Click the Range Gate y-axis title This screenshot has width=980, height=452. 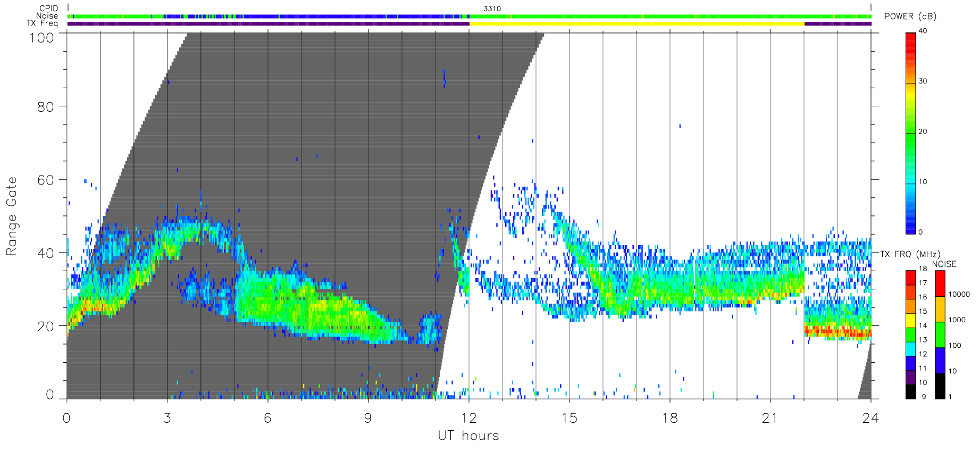click(x=12, y=216)
